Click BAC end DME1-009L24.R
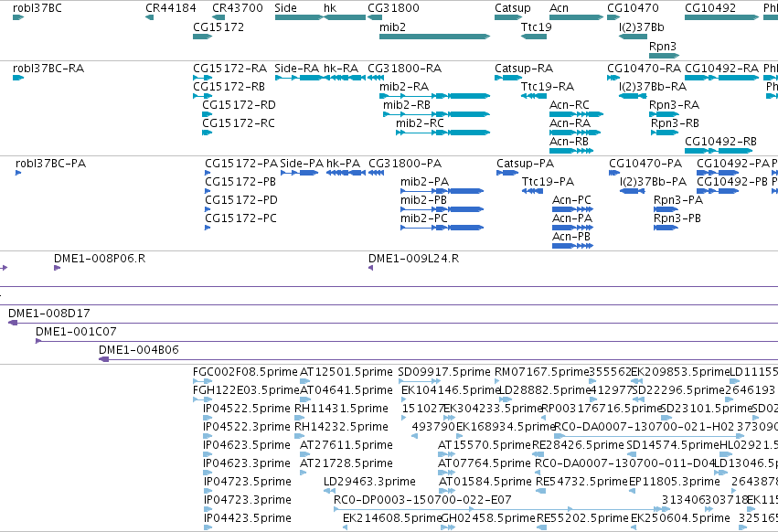Screen dimensions: 778x532 point(414,259)
